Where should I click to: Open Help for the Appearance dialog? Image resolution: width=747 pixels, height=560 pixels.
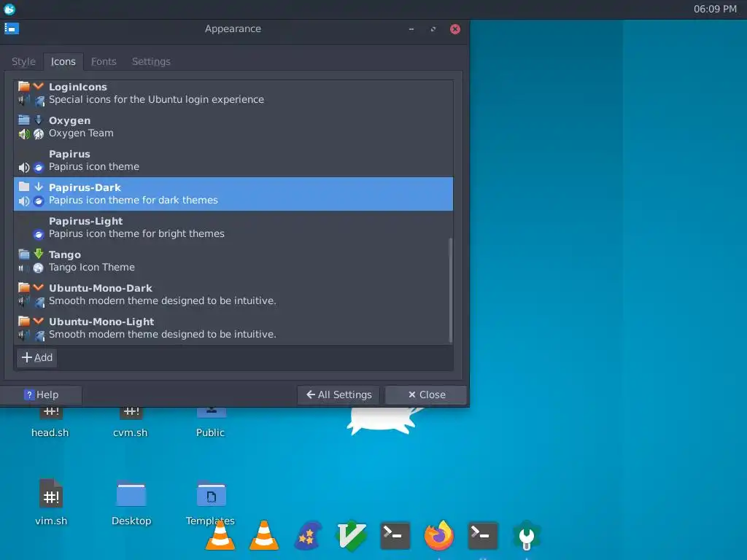coord(41,394)
